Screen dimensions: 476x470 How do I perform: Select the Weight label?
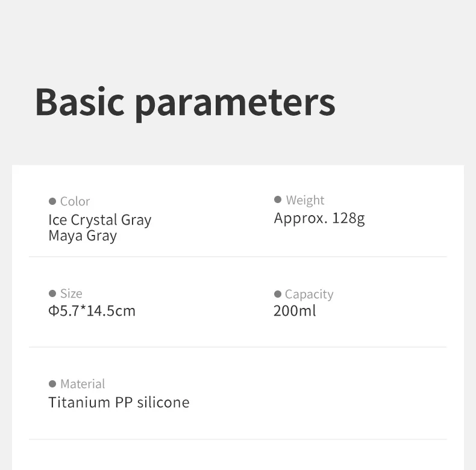pos(305,201)
